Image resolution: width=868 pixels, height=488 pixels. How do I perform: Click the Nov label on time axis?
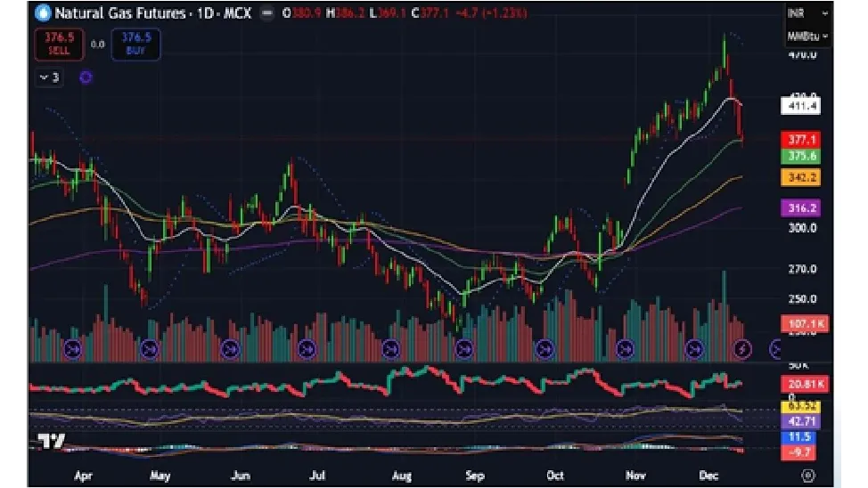[635, 476]
